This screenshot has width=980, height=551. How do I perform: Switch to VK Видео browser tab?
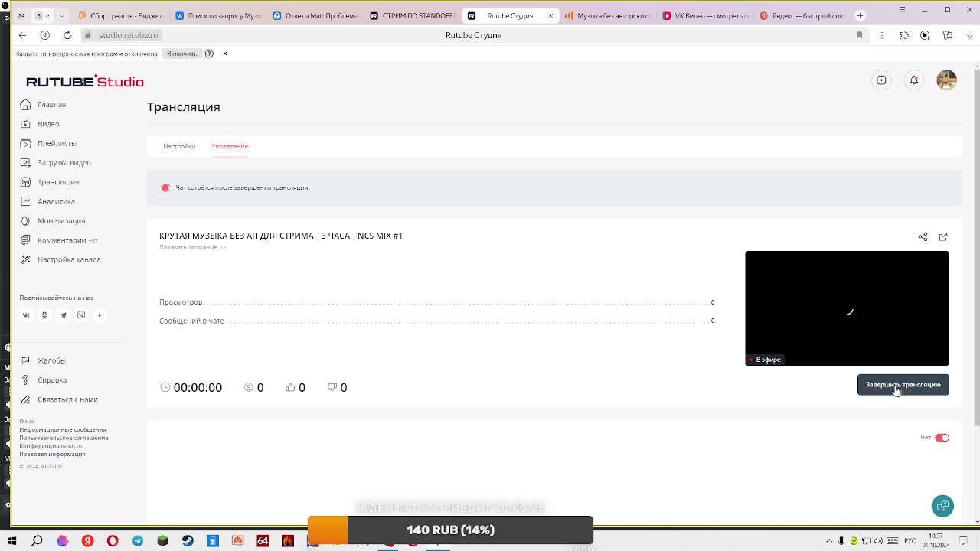click(x=705, y=15)
